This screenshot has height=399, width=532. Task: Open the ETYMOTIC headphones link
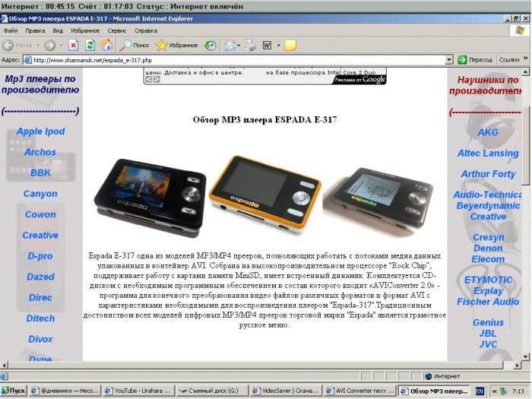click(488, 280)
